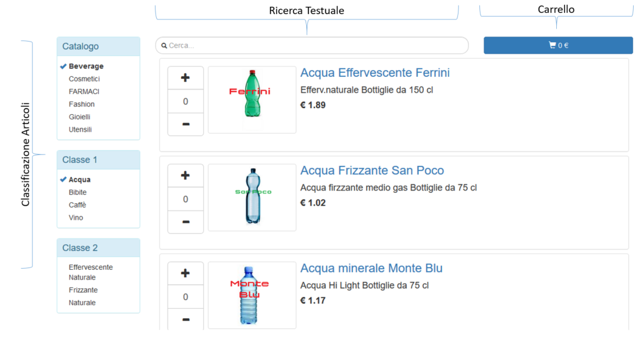Click the quantity field for San Poco
644x340 pixels.
(185, 199)
